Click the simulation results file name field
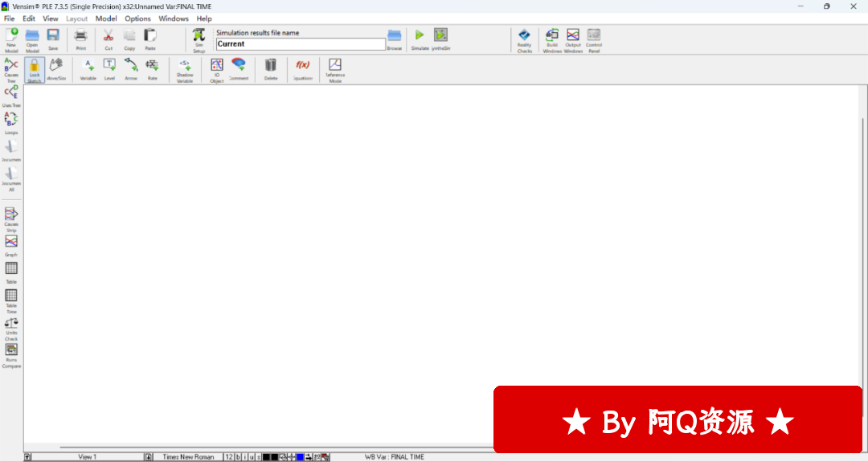 [301, 43]
